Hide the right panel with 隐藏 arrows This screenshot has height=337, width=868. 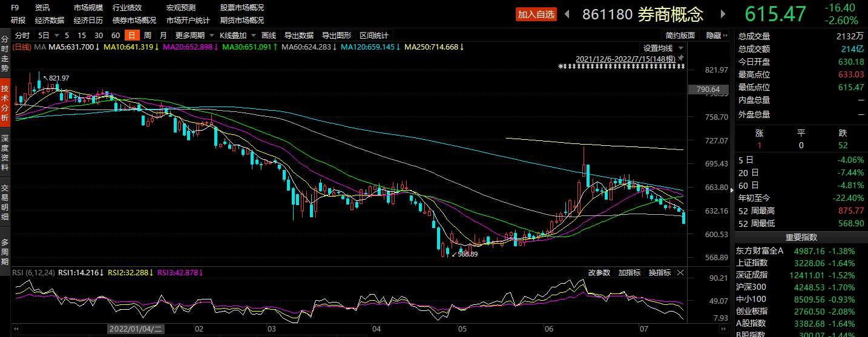[717, 35]
